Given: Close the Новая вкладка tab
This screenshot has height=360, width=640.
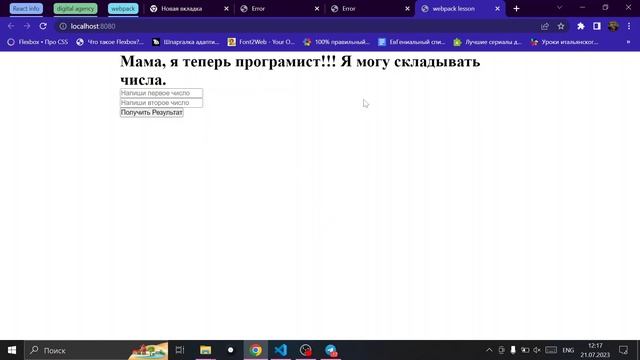Looking at the screenshot, I should click(x=227, y=9).
